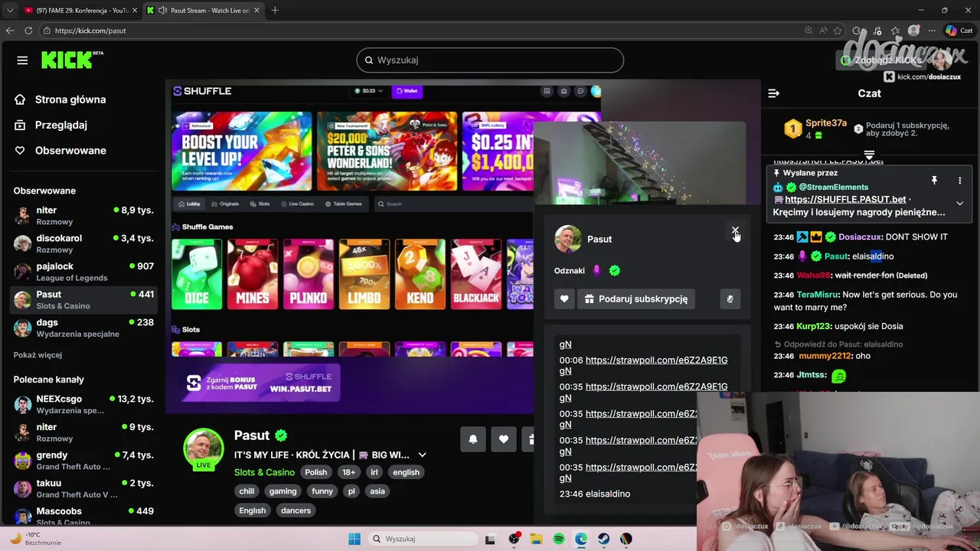Open strawpoll link at 00:06
The width and height of the screenshot is (980, 551).
pos(656,360)
